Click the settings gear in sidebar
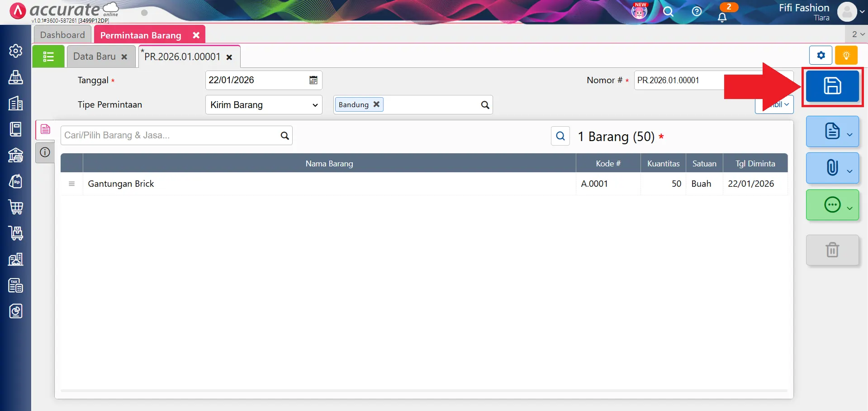 point(16,51)
